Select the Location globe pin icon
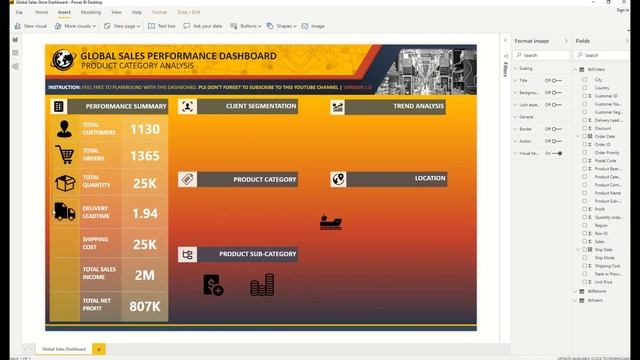The image size is (640, 360). [338, 179]
